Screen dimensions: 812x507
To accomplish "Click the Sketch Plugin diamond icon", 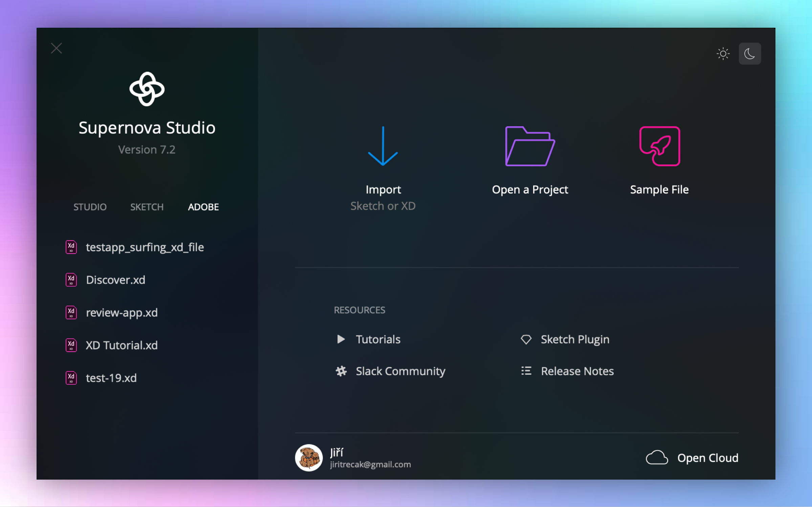I will pos(526,339).
